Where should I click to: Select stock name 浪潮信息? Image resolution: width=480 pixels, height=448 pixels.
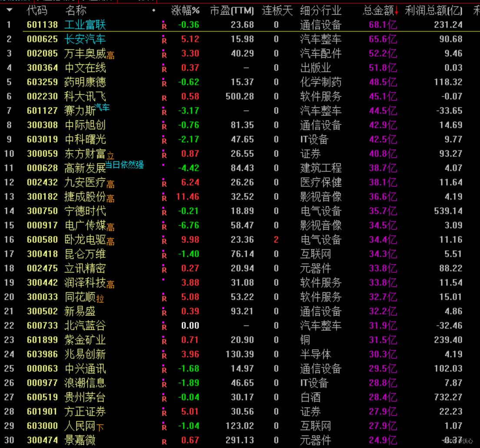[x=85, y=383]
